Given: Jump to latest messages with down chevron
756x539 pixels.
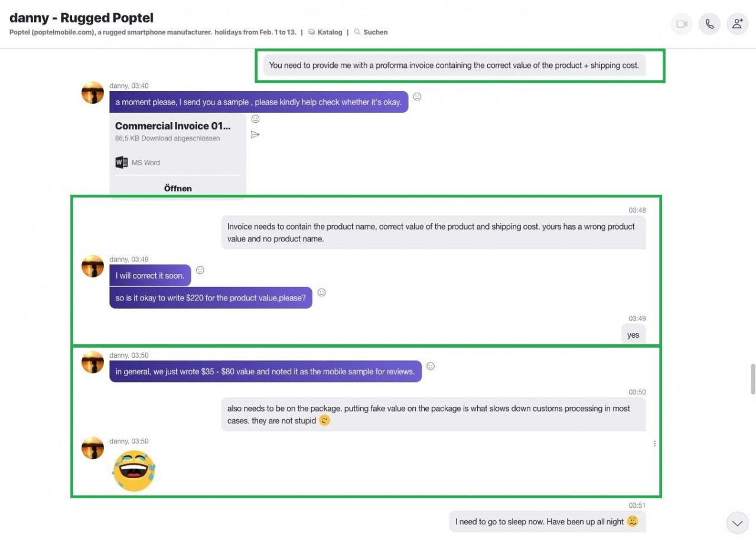Looking at the screenshot, I should [737, 522].
